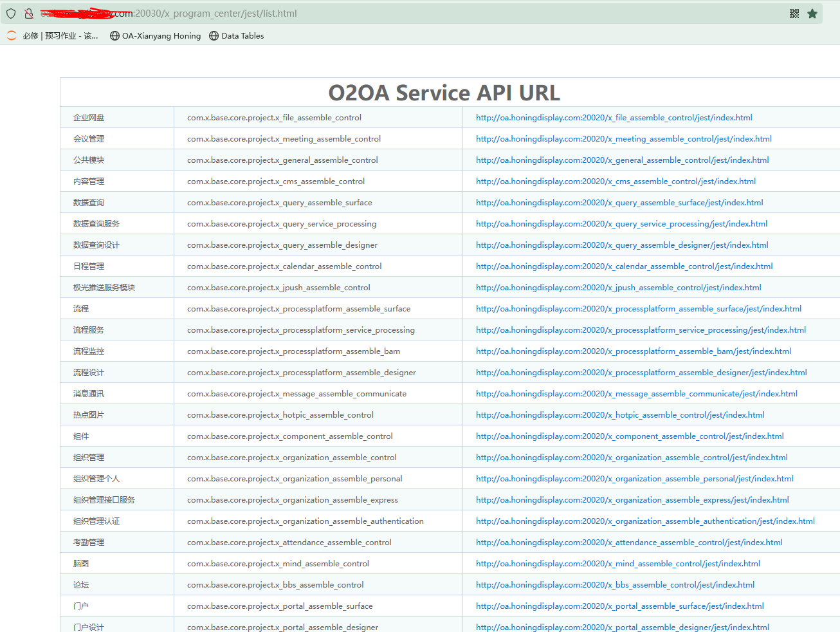Open the x_file_assemble_control API link
The height and width of the screenshot is (632, 840).
tap(614, 118)
